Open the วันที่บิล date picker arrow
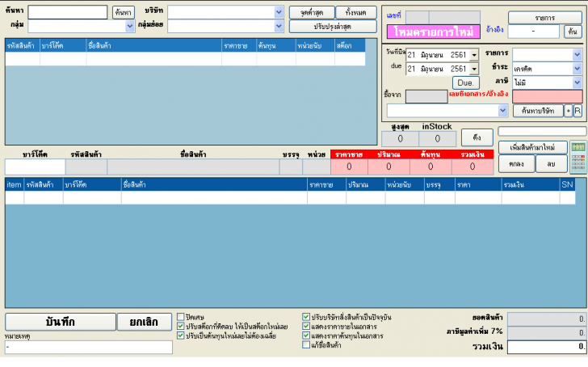The width and height of the screenshot is (588, 367). (x=474, y=55)
